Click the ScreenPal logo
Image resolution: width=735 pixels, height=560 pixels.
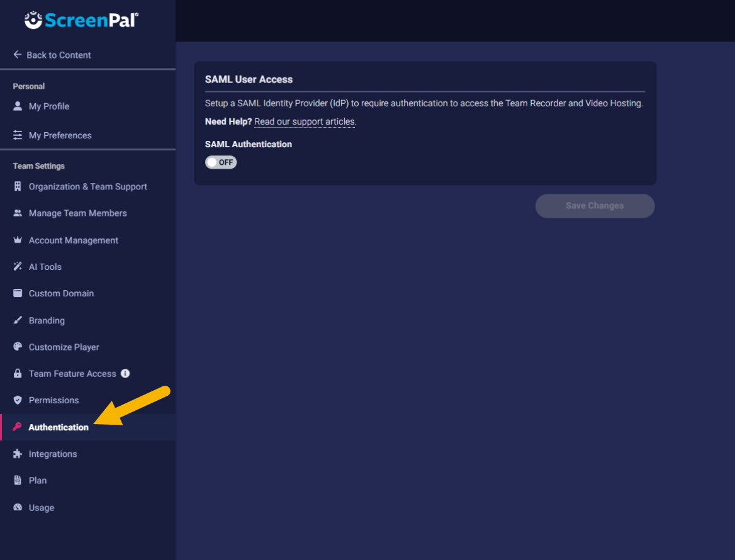point(81,20)
